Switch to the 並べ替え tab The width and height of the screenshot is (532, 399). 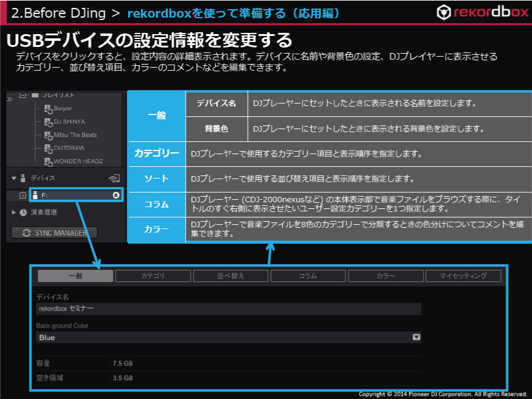click(231, 276)
